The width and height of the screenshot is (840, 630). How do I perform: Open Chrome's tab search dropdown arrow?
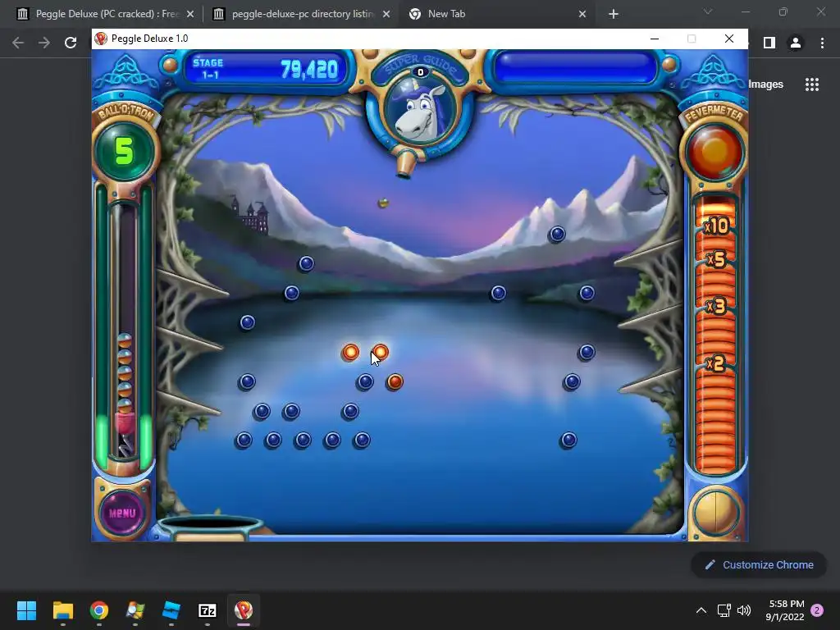[x=708, y=11]
